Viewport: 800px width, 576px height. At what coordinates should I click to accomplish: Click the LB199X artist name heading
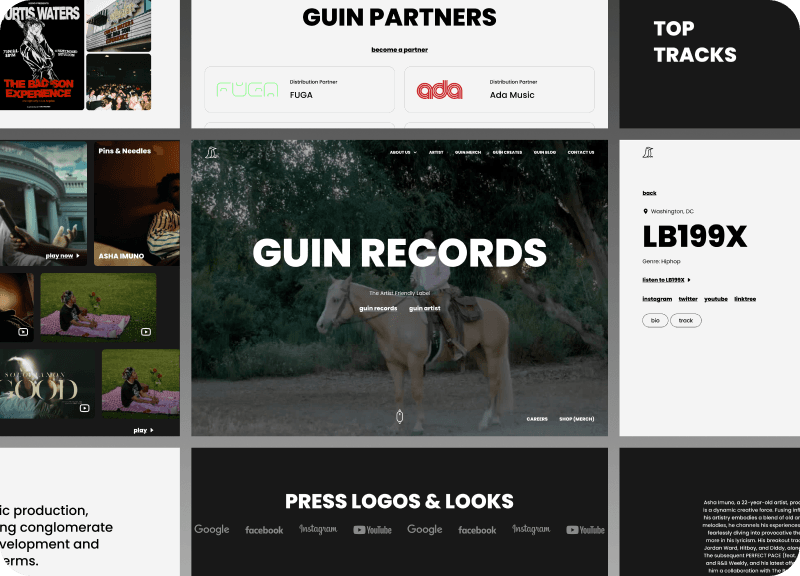694,236
